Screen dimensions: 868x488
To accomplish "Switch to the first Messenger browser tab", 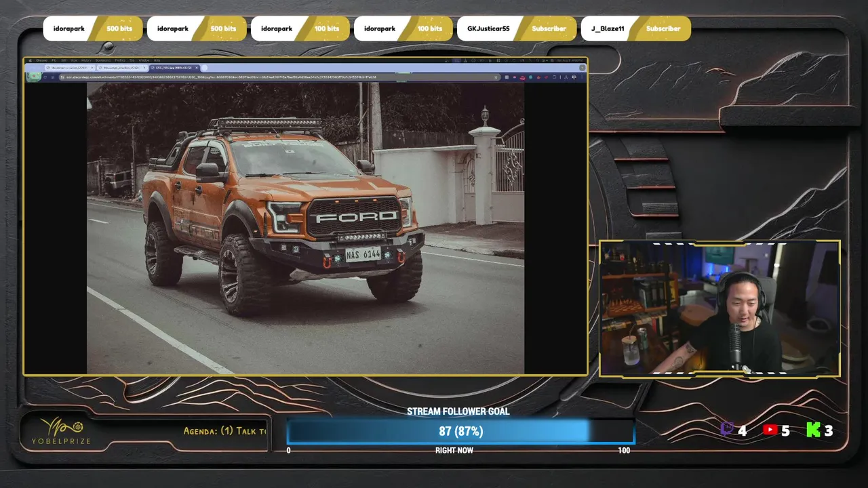I will tap(70, 68).
